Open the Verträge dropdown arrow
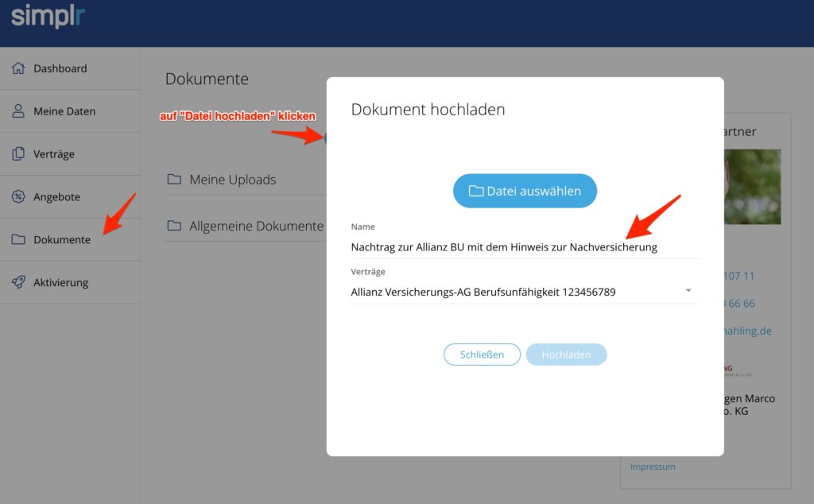The image size is (814, 504). (x=688, y=291)
